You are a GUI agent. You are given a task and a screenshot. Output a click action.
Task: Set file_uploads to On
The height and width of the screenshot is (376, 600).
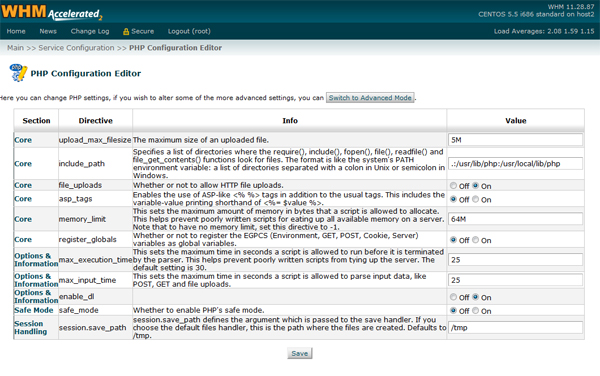475,186
